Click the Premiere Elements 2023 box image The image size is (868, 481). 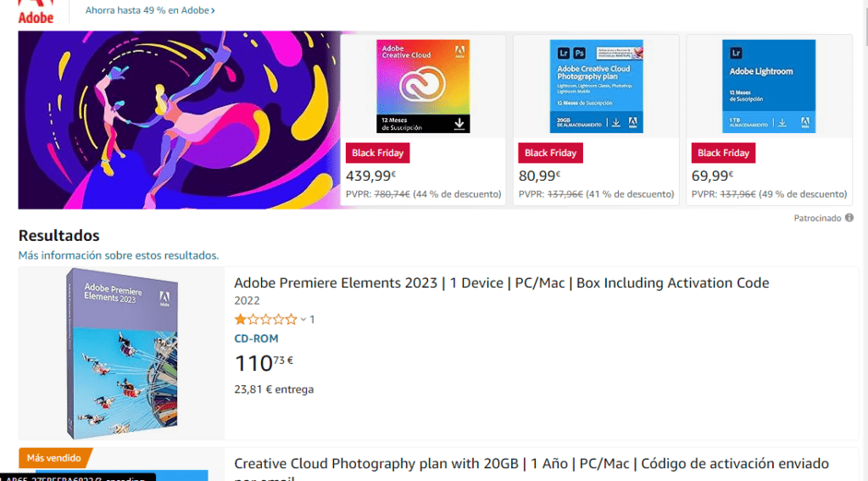[122, 354]
